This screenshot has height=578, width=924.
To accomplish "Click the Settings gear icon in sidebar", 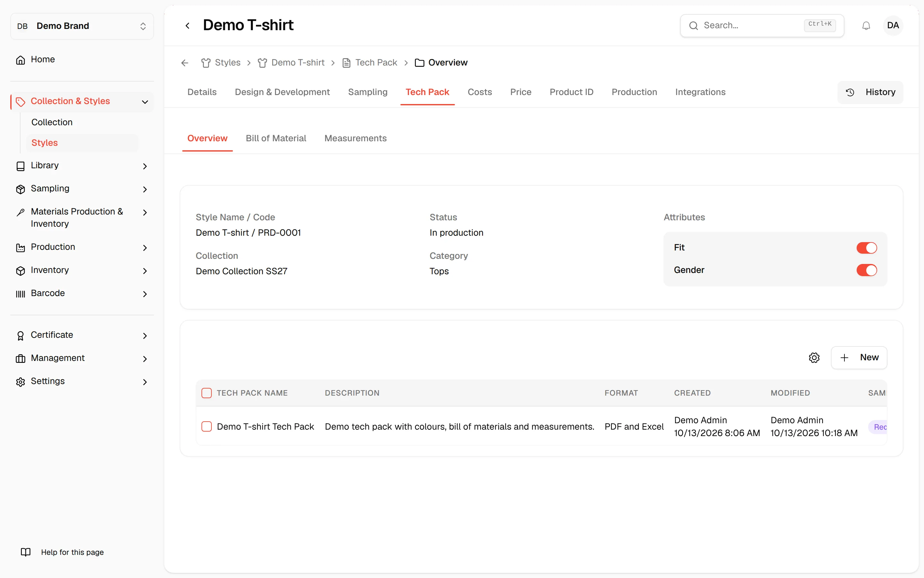I will pyautogui.click(x=21, y=381).
